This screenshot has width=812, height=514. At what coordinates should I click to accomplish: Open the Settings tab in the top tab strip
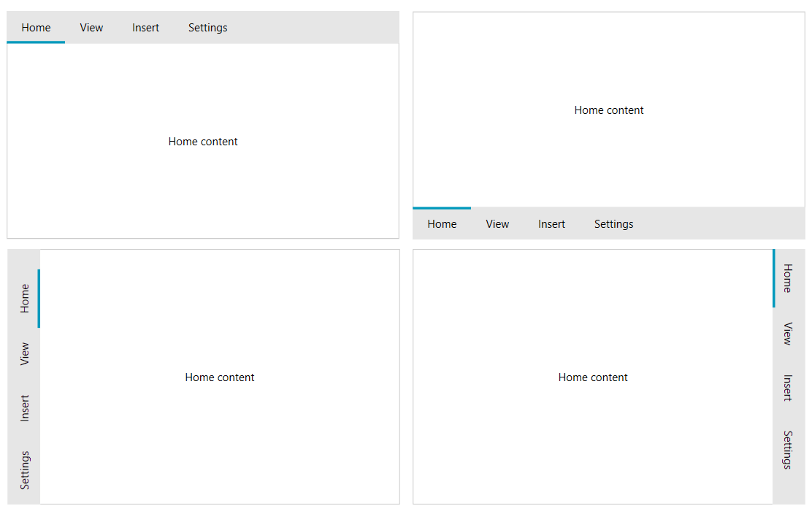pyautogui.click(x=207, y=27)
